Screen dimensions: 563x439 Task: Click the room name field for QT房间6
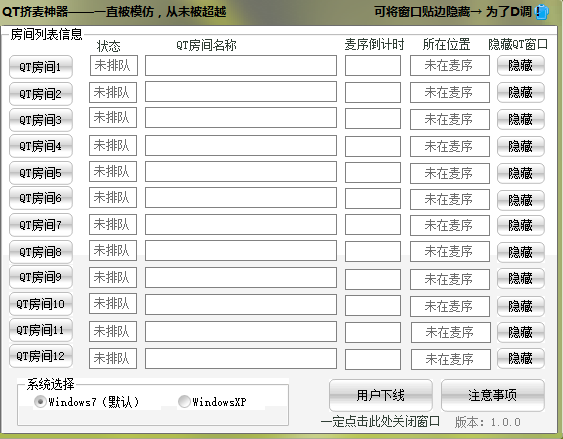(x=241, y=197)
